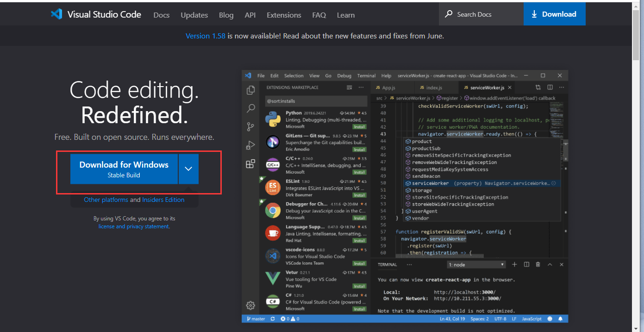Click 'Ln 43, Col 19' in the status bar
This screenshot has height=332, width=644.
[x=452, y=319]
